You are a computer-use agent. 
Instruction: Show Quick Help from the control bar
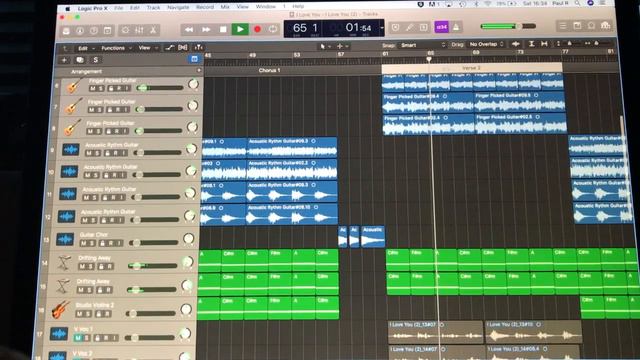[94, 31]
